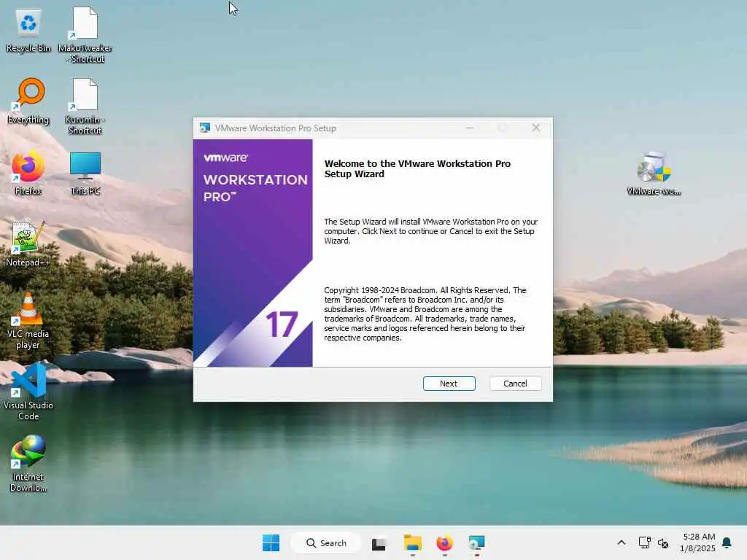
Task: Select the Notepad++ desktop icon
Action: (28, 244)
